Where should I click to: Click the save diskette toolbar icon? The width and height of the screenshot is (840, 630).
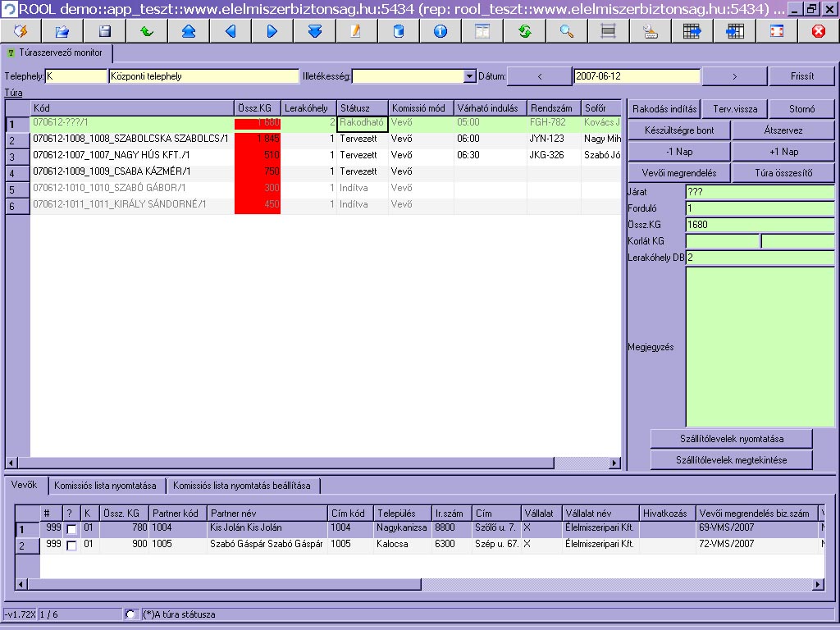tap(105, 31)
